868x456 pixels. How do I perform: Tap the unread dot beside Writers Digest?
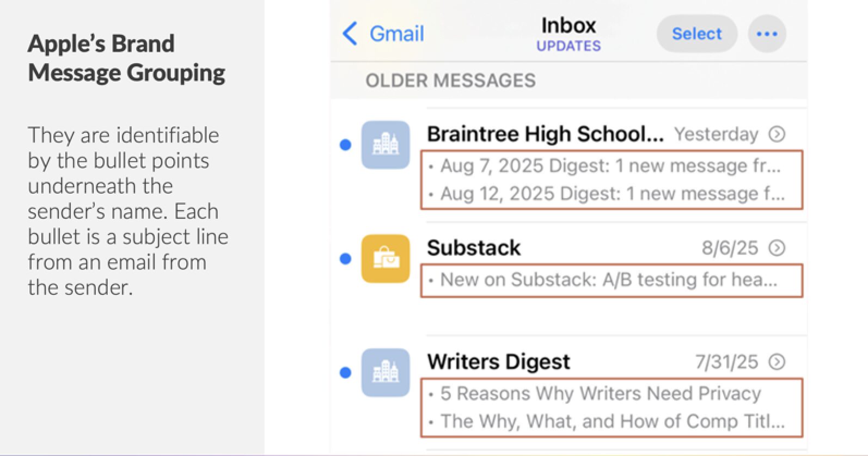(345, 372)
